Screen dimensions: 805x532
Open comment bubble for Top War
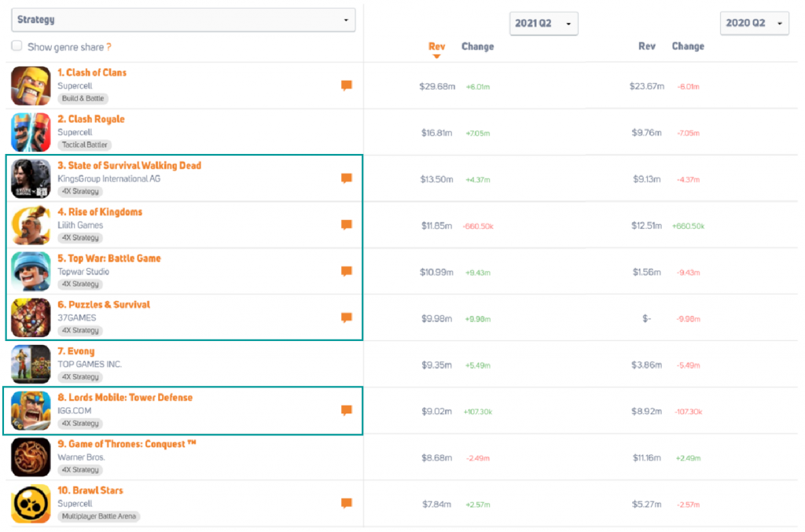pos(347,271)
